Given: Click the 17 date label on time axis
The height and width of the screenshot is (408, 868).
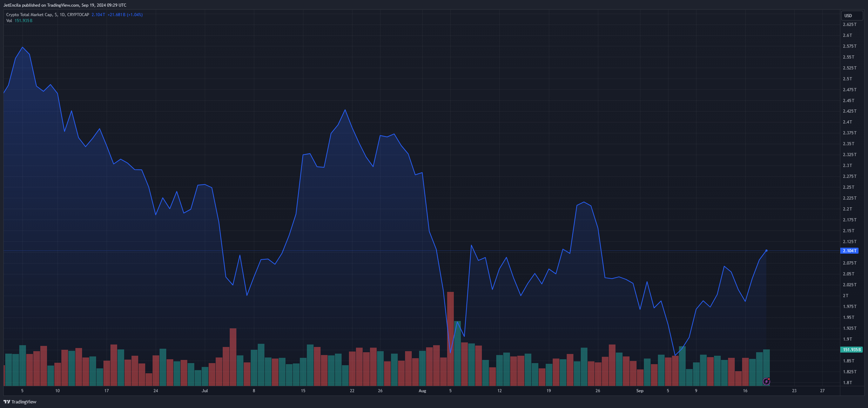Looking at the screenshot, I should click(x=107, y=391).
